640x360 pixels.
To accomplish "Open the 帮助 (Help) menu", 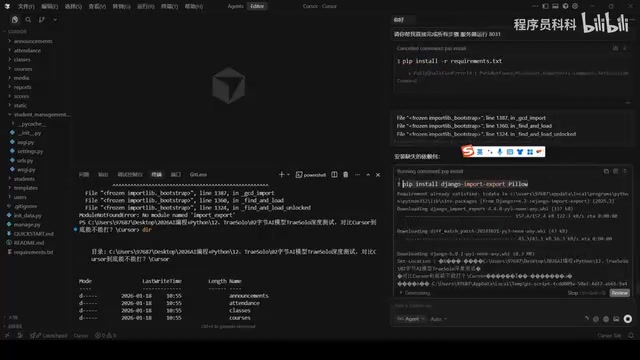I will (x=193, y=7).
